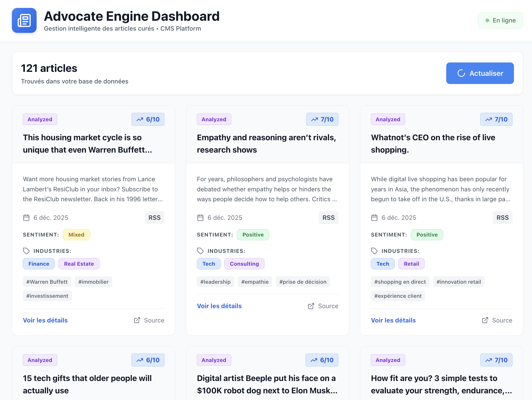Click the Advocate Engine newspaper logo icon
The image size is (532, 400).
[24, 20]
